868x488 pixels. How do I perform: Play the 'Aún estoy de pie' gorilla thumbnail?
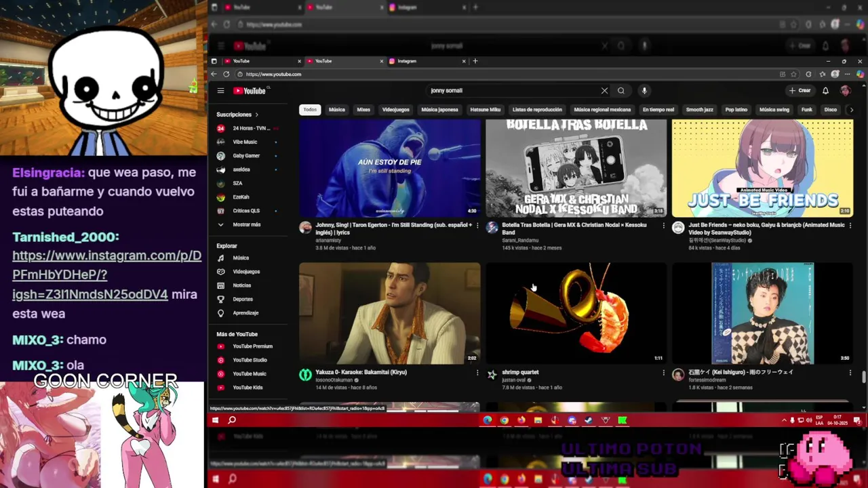pyautogui.click(x=389, y=167)
